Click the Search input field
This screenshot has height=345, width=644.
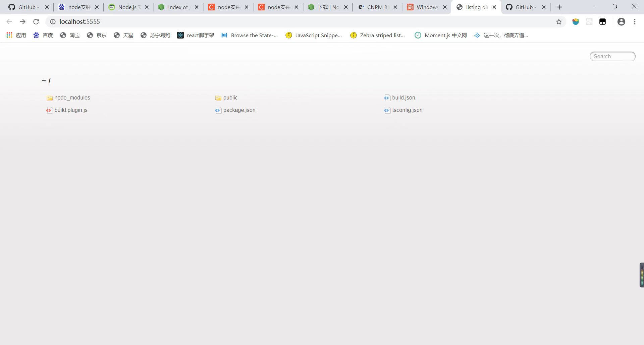pos(612,56)
